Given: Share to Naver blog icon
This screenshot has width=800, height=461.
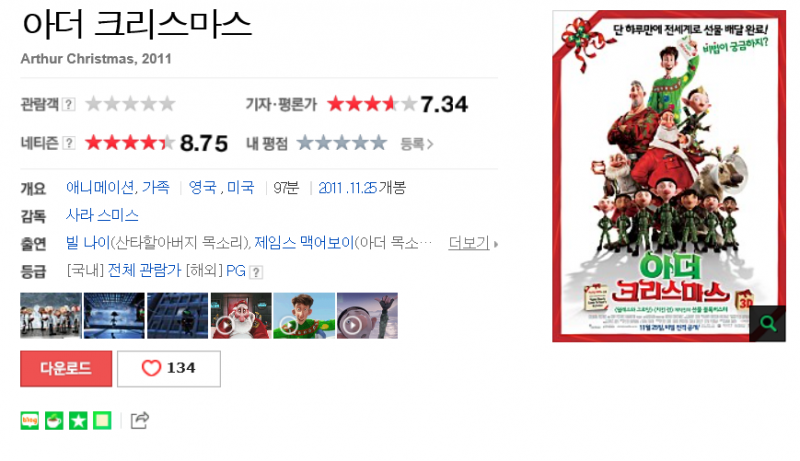Looking at the screenshot, I should pos(30,421).
